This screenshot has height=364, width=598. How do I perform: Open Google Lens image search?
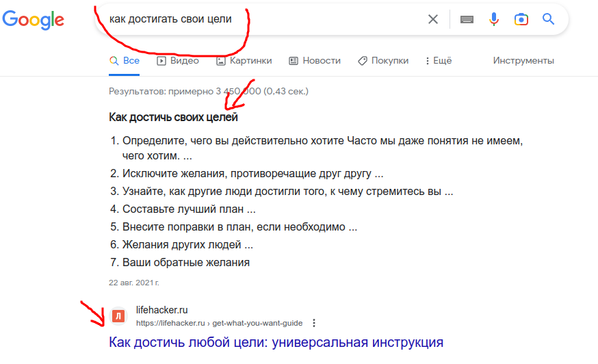point(521,20)
